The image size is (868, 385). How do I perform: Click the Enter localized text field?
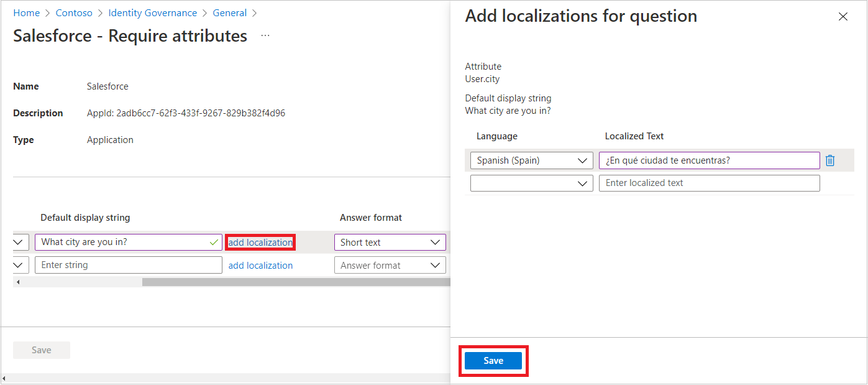pyautogui.click(x=708, y=182)
